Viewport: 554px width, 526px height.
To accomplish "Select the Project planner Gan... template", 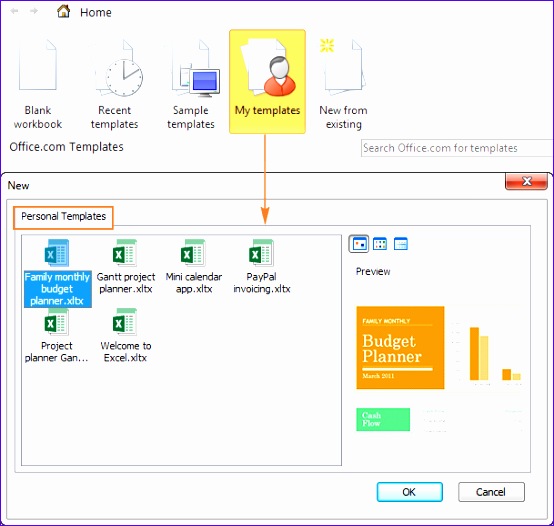I will pyautogui.click(x=57, y=336).
